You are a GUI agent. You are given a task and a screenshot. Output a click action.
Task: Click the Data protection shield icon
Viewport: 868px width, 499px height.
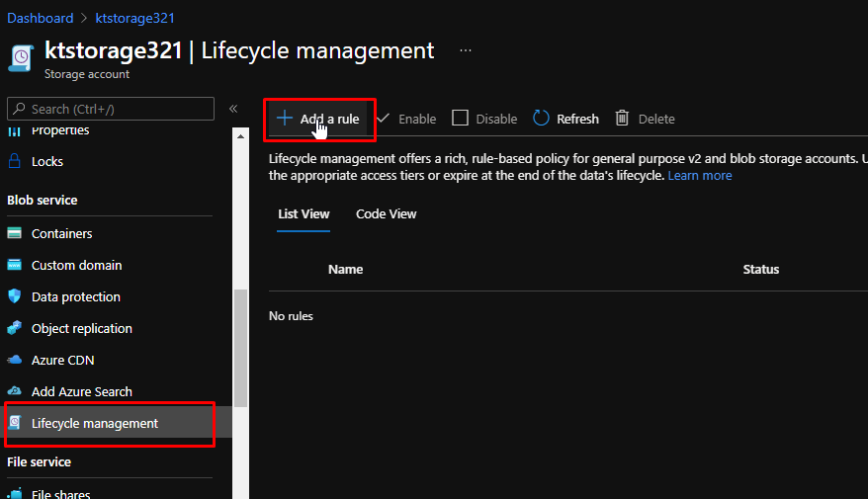click(x=15, y=296)
